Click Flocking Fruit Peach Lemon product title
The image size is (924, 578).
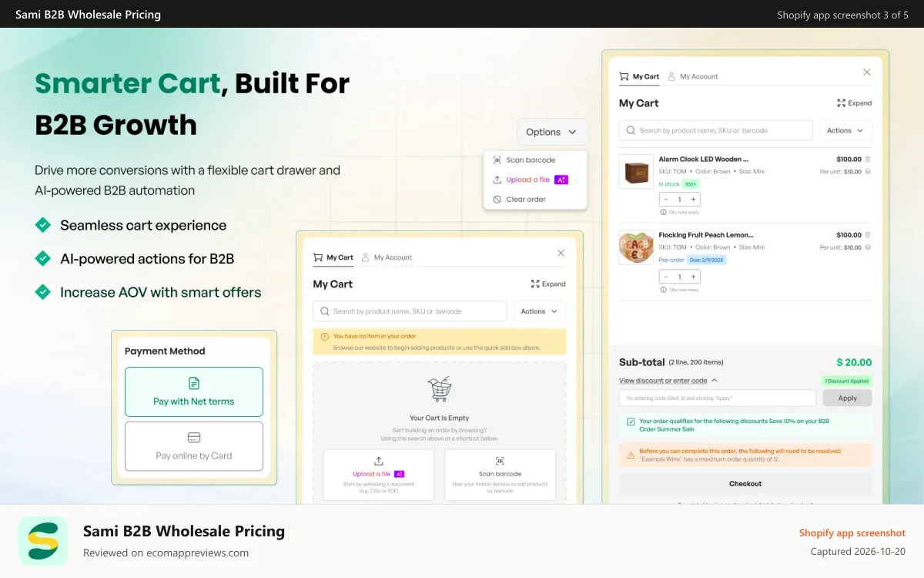click(x=705, y=235)
